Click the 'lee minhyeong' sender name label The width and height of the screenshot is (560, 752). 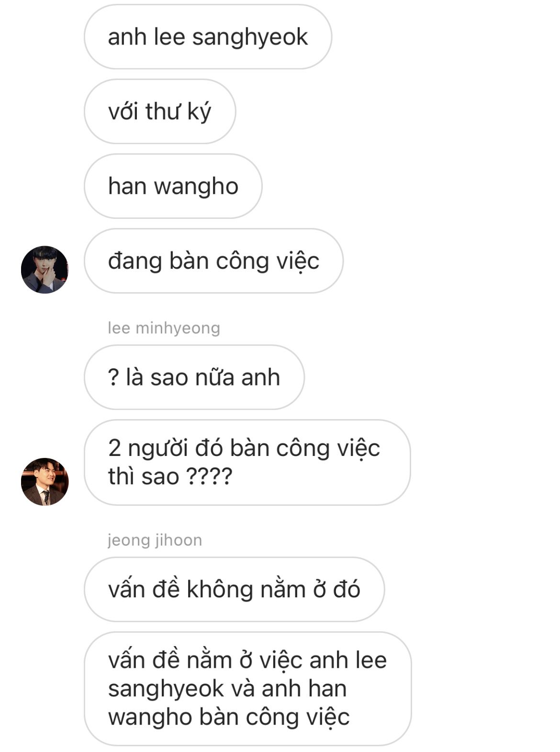pyautogui.click(x=164, y=328)
